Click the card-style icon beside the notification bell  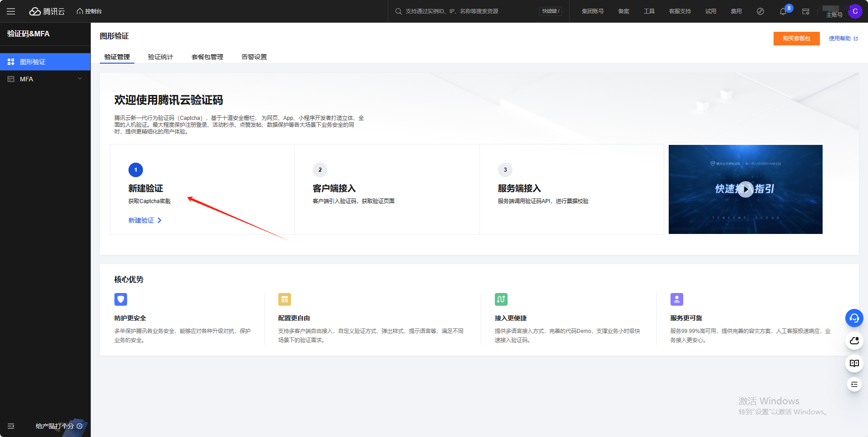pos(806,11)
